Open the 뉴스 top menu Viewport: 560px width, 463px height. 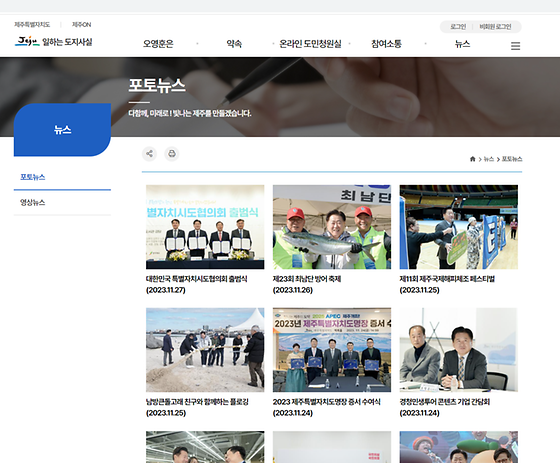point(462,44)
